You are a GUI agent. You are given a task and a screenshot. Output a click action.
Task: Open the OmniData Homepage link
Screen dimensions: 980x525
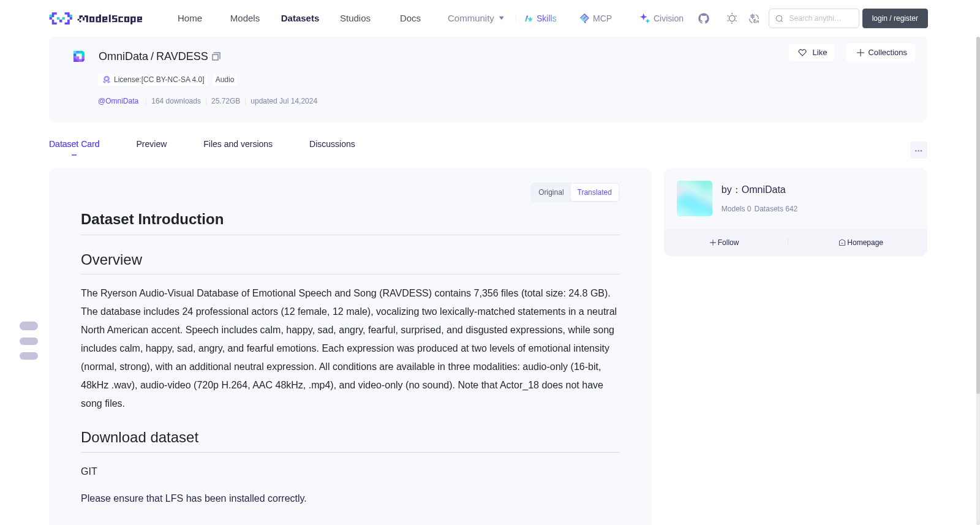pos(861,243)
